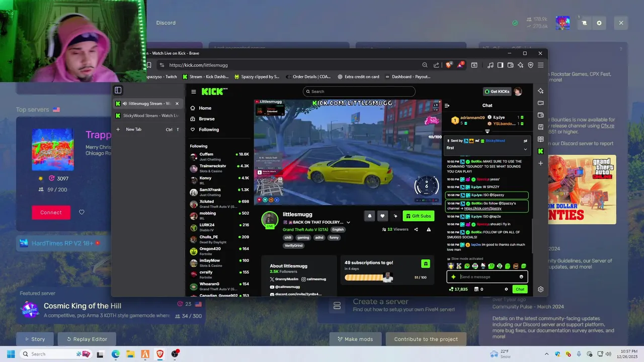The image size is (644, 362).
Task: Click subscription goal progress bar
Action: [x=368, y=278]
